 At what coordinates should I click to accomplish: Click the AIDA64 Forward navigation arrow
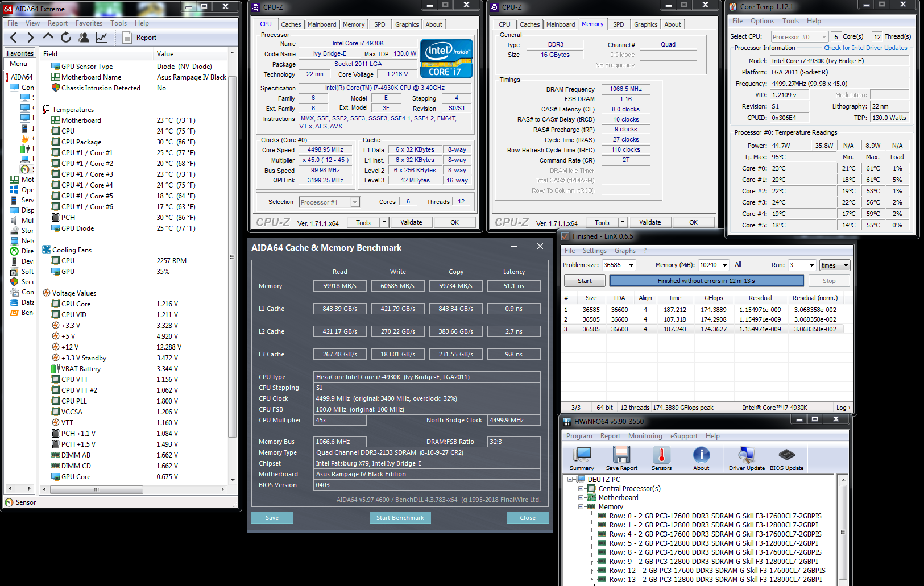31,38
